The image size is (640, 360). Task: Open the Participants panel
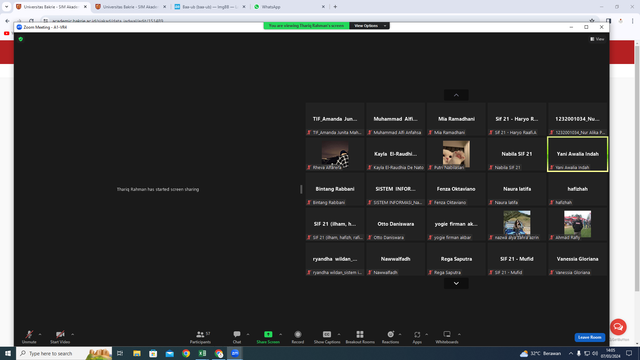(x=200, y=337)
